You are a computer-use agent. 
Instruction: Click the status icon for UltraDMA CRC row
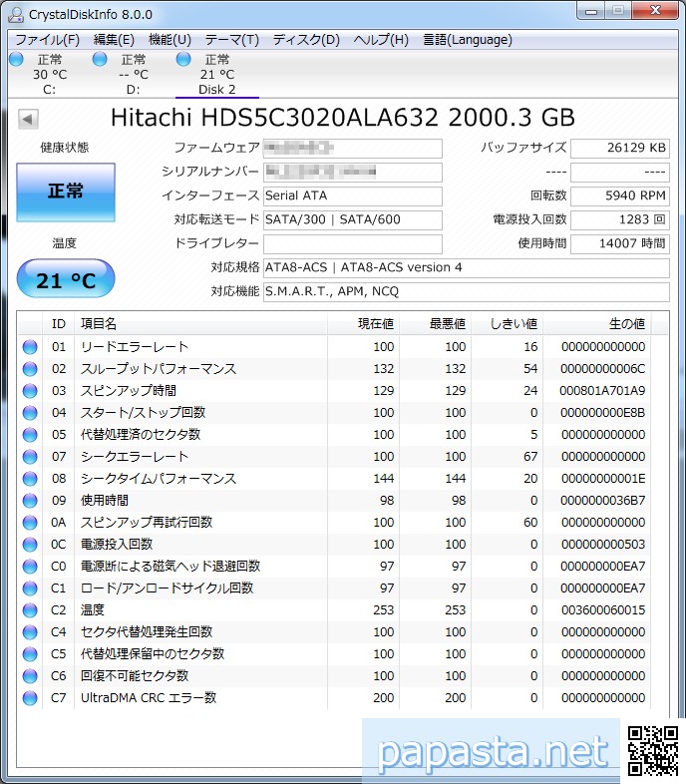30,698
